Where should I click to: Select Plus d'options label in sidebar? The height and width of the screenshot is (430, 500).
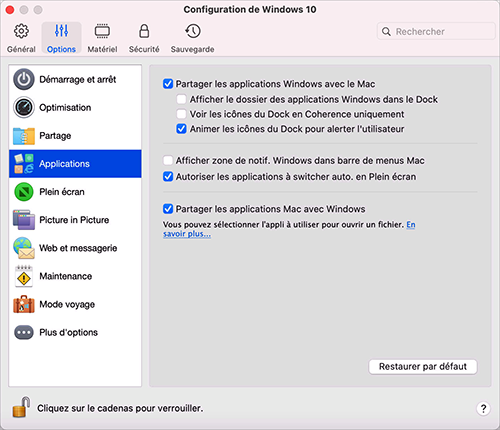pos(68,332)
